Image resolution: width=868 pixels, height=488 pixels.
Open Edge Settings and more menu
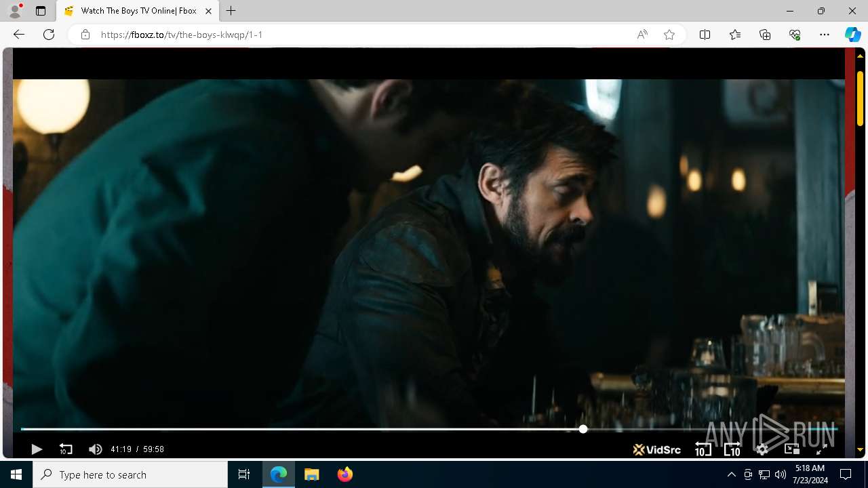825,35
